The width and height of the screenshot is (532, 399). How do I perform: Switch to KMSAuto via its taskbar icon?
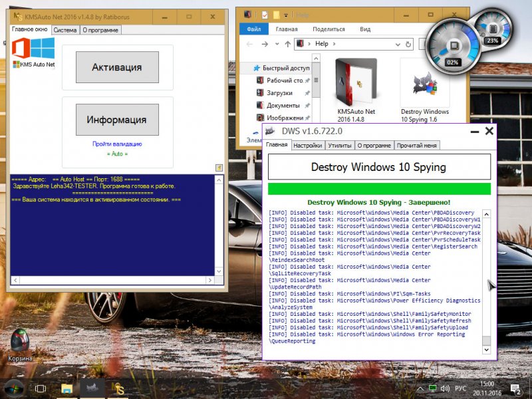point(118,389)
